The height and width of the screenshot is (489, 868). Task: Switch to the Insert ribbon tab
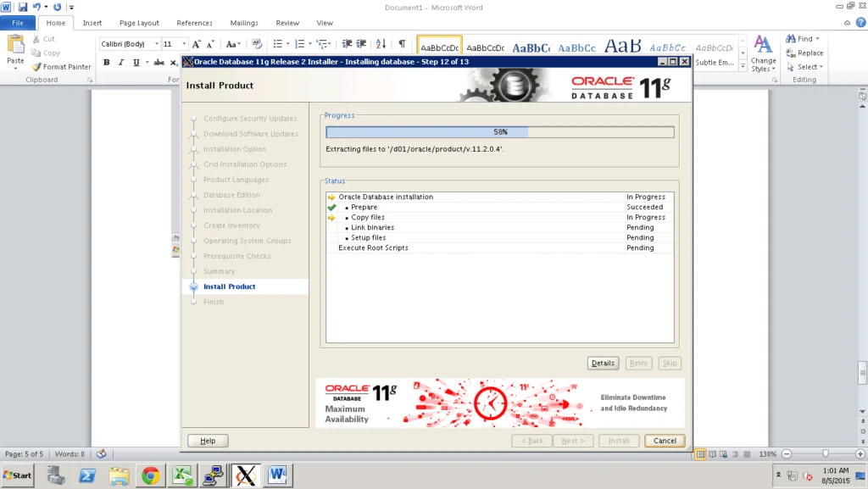pyautogui.click(x=92, y=23)
